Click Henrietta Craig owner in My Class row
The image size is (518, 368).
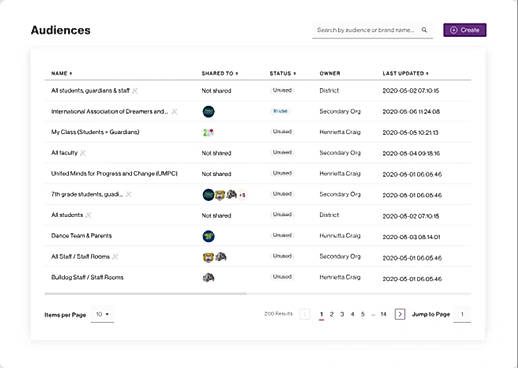pyautogui.click(x=340, y=132)
